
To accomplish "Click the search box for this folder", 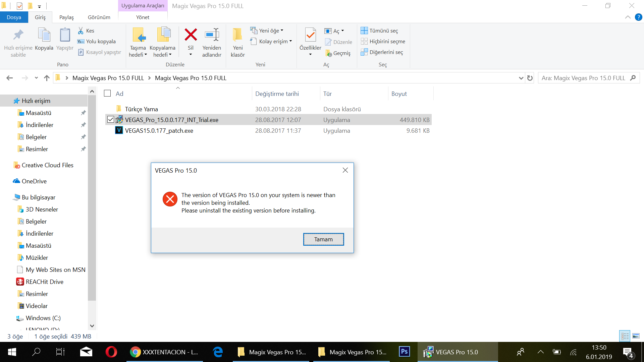I will (589, 78).
